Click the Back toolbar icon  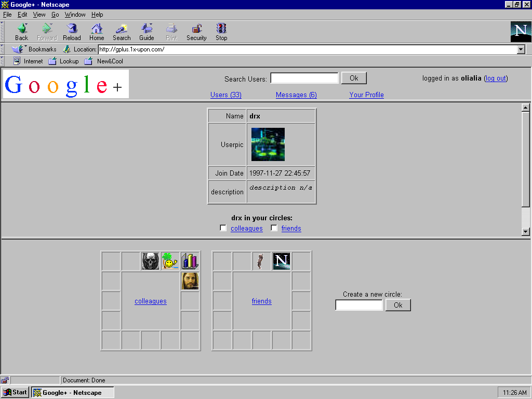click(x=21, y=32)
